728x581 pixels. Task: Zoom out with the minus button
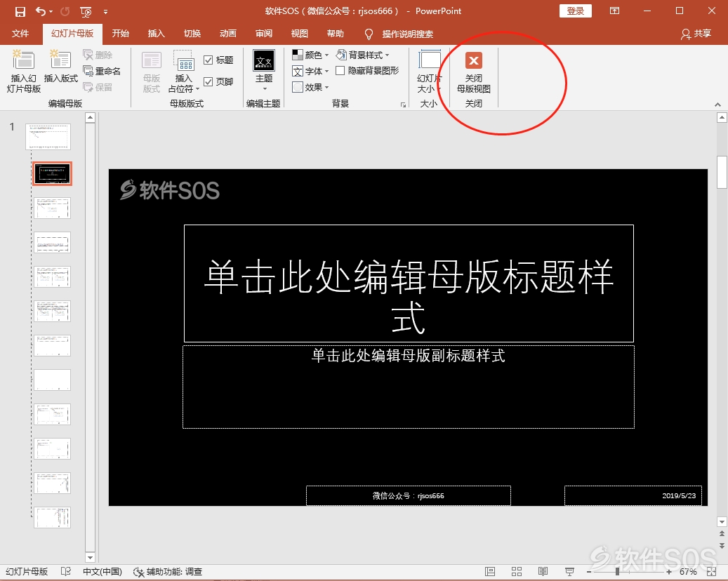pos(589,572)
